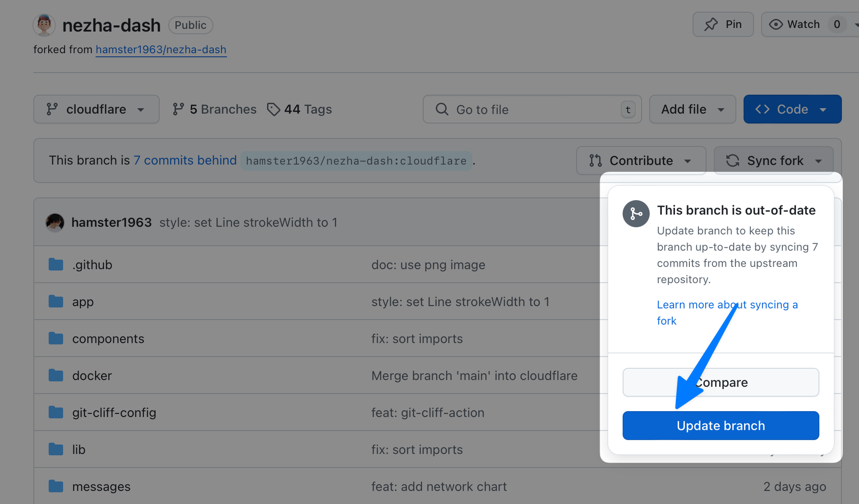
Task: Open the docker folder
Action: pyautogui.click(x=92, y=375)
